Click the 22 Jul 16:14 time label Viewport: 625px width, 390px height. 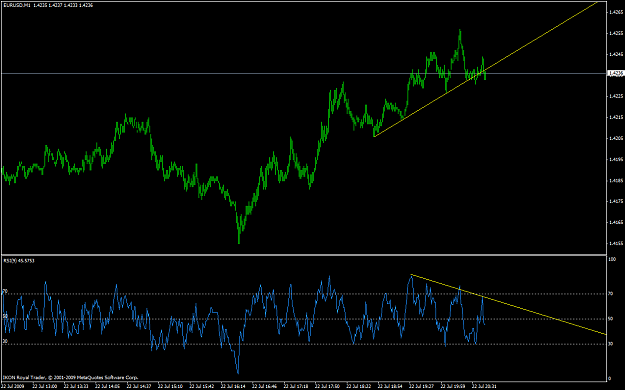click(234, 386)
